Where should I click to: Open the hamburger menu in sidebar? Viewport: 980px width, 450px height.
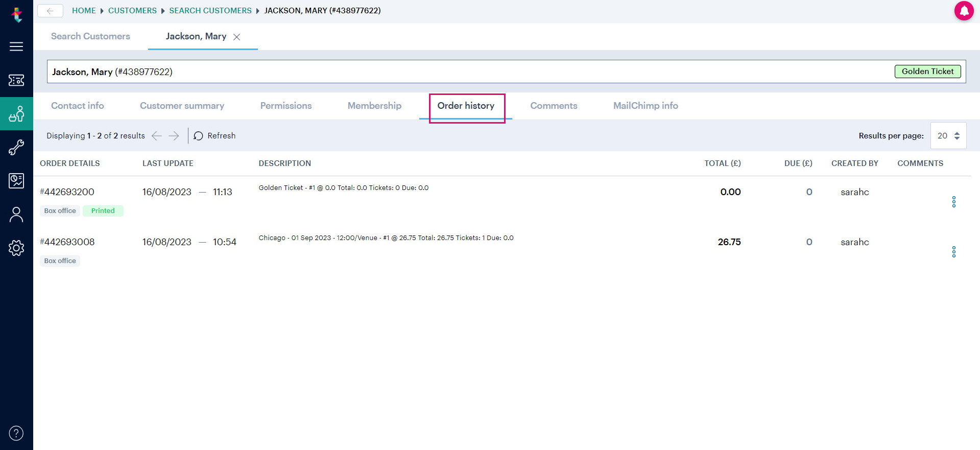16,46
